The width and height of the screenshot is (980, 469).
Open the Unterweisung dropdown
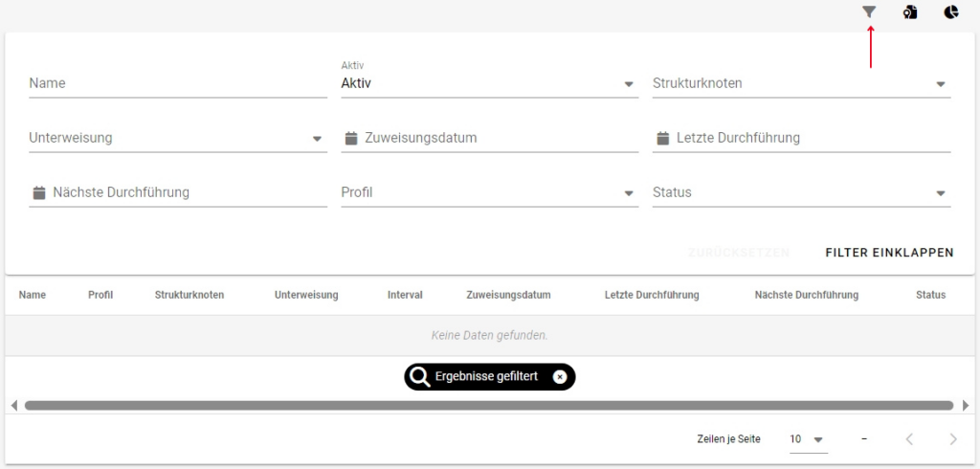pos(317,139)
